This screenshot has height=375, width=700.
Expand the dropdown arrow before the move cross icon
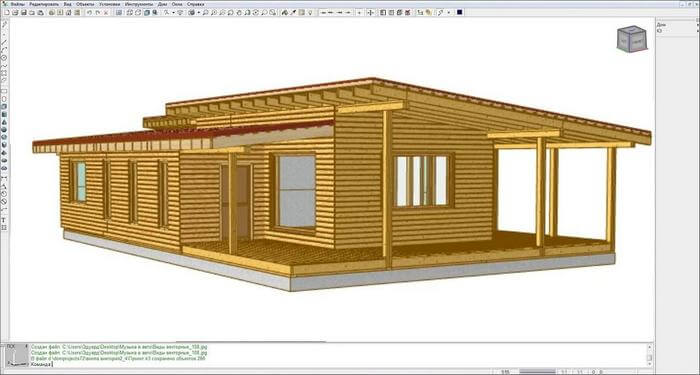pyautogui.click(x=359, y=12)
